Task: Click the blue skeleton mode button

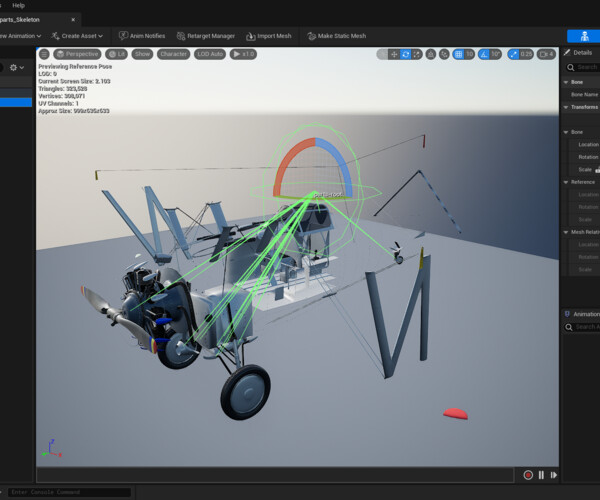Action: coord(584,36)
